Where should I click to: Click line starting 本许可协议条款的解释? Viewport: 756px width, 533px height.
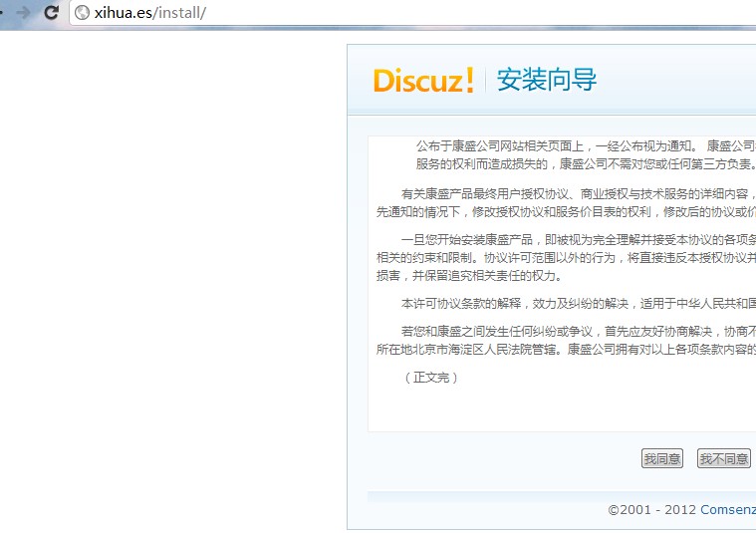tap(578, 304)
